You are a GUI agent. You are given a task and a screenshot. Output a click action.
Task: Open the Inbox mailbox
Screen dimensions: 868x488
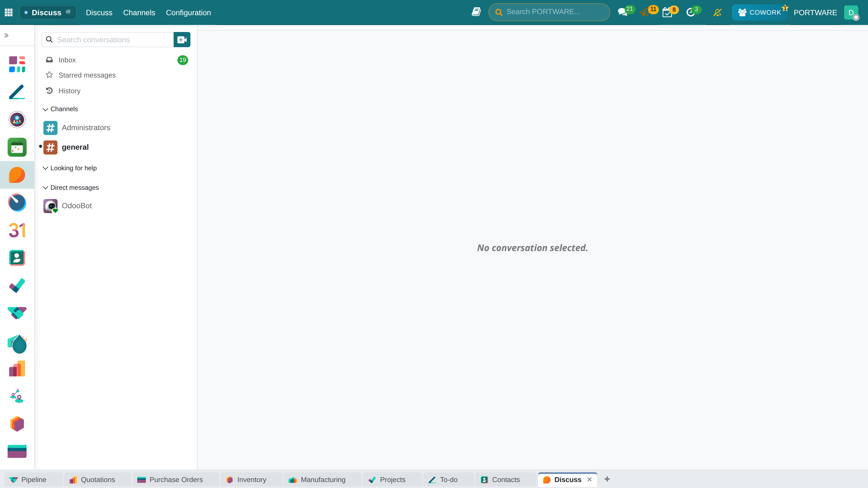point(116,60)
